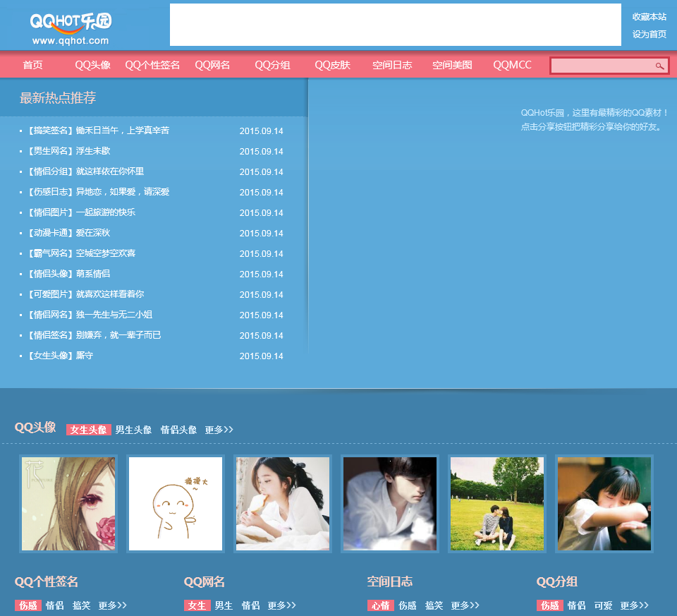Click 更多>> under 空间日志
The image size is (677, 616).
465,605
